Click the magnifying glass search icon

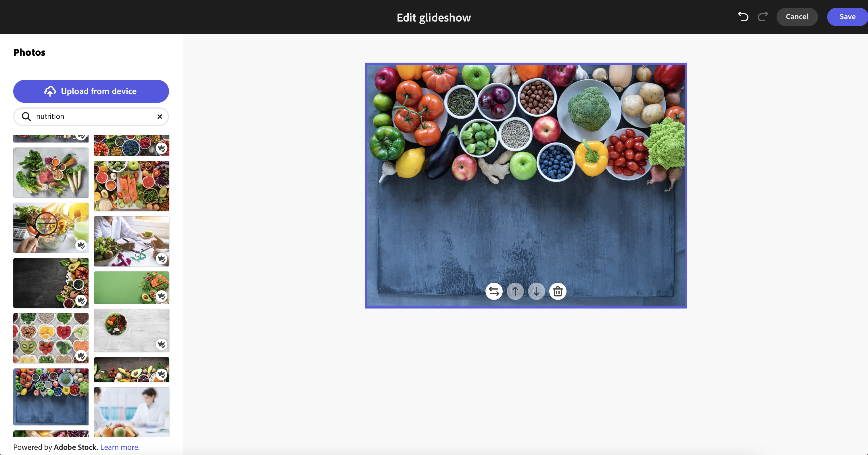(x=26, y=117)
